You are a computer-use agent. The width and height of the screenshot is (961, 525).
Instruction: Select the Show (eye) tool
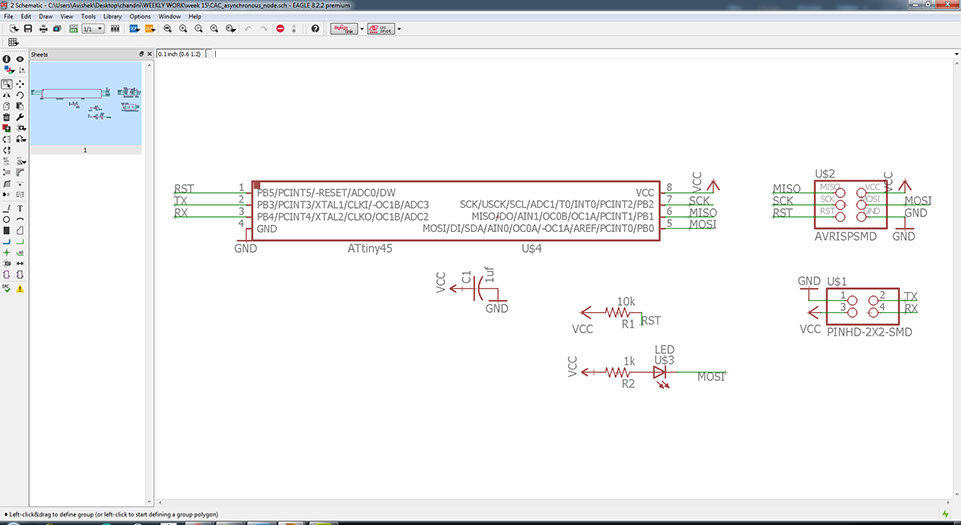tap(20, 59)
